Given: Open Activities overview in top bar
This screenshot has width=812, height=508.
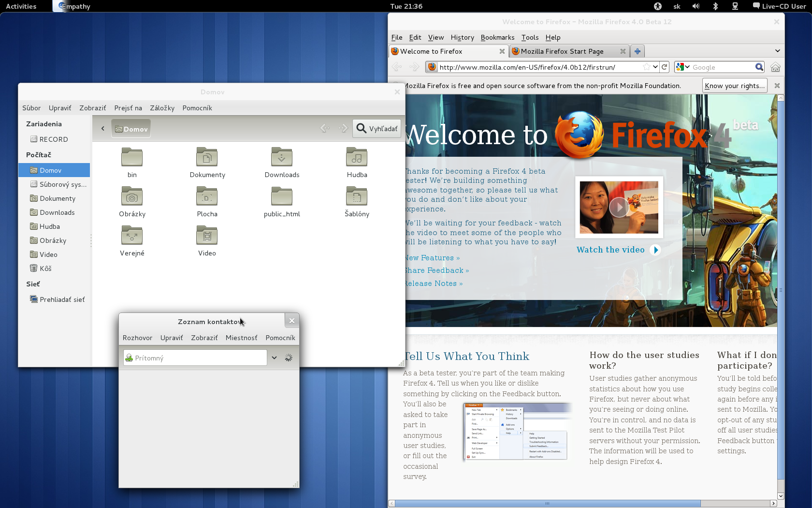Looking at the screenshot, I should (21, 6).
